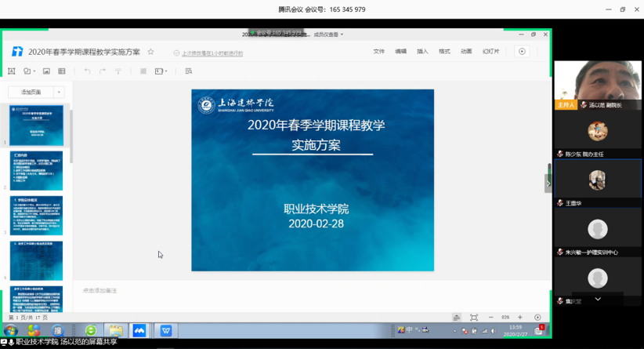Expand more participants with the down chevron
The image size is (644, 349).
[598, 300]
